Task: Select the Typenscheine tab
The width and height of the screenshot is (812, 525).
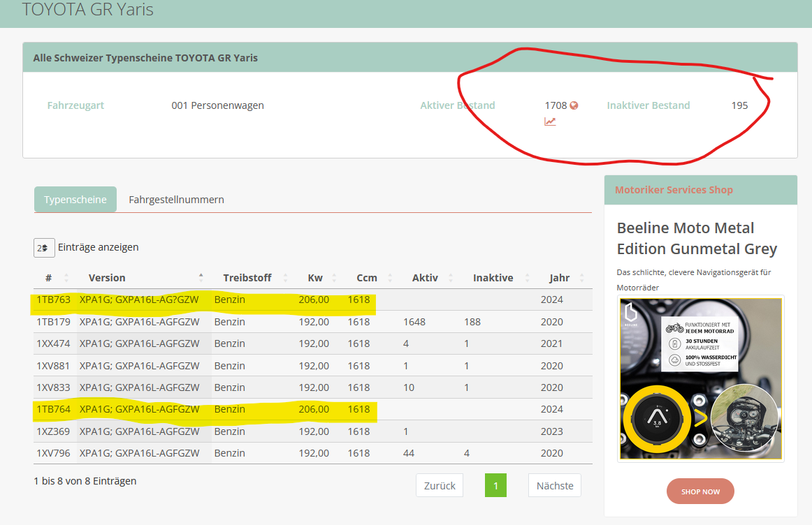Action: point(75,200)
